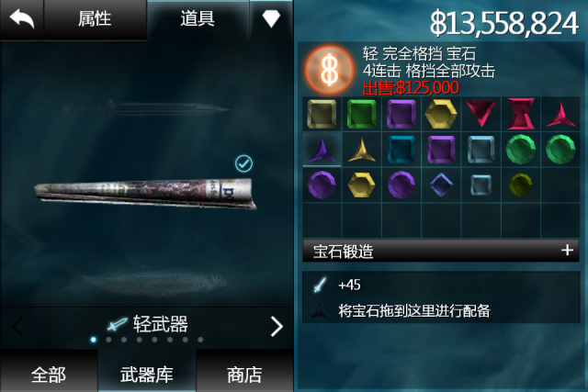Toggle the equipped checkmark on newspaper weapon
This screenshot has width=588, height=392.
[x=243, y=163]
